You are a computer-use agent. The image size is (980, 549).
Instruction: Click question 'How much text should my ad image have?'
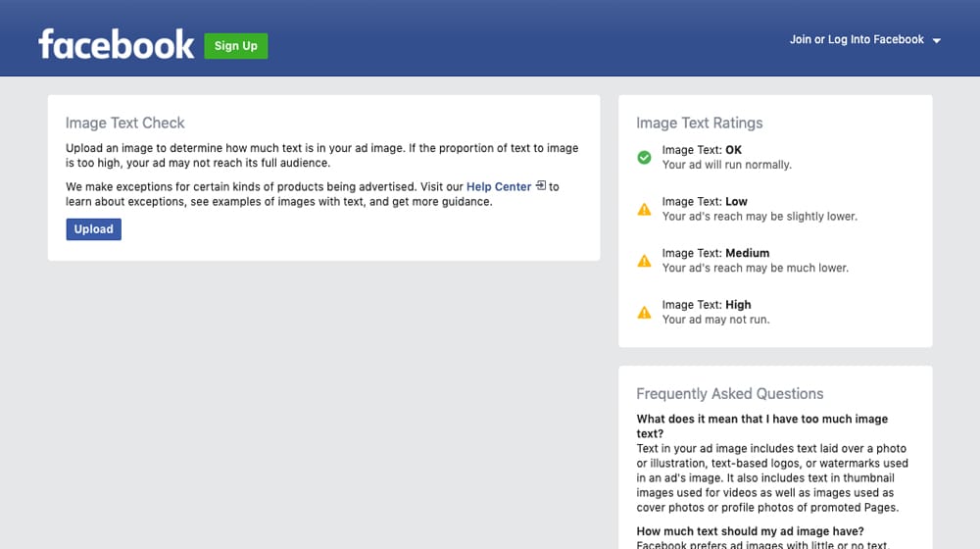click(x=750, y=531)
